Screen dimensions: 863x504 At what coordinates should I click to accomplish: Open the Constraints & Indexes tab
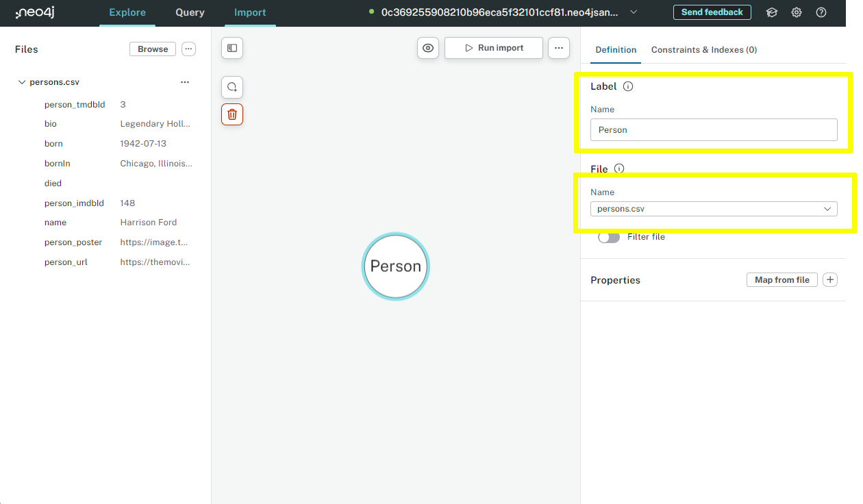(x=703, y=49)
